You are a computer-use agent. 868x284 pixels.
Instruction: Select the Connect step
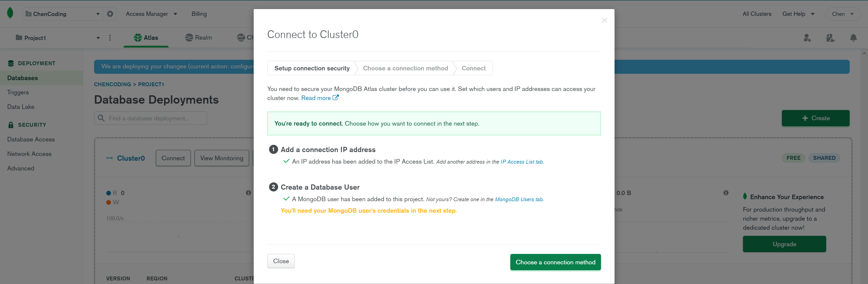(473, 69)
